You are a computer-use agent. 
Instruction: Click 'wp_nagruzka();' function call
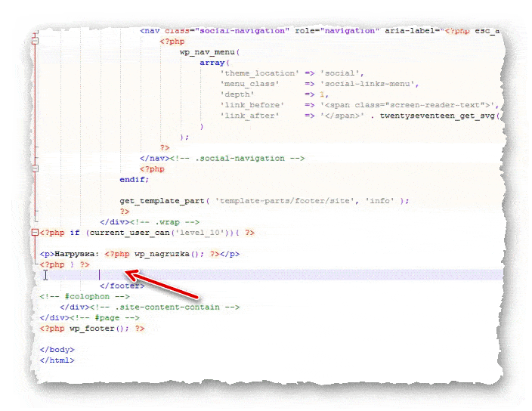(x=169, y=254)
